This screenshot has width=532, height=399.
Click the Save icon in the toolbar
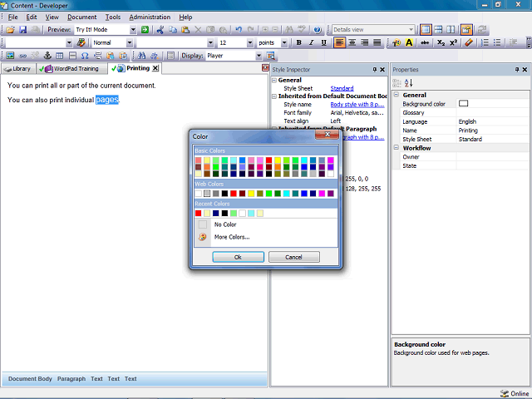tap(22, 29)
